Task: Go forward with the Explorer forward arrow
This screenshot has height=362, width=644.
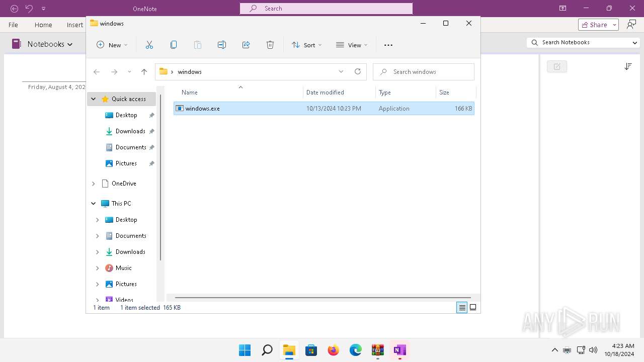Action: tap(114, 72)
